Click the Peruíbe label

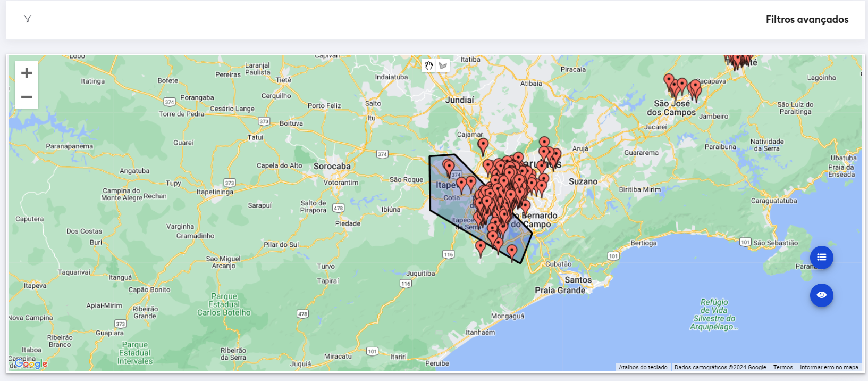437,363
